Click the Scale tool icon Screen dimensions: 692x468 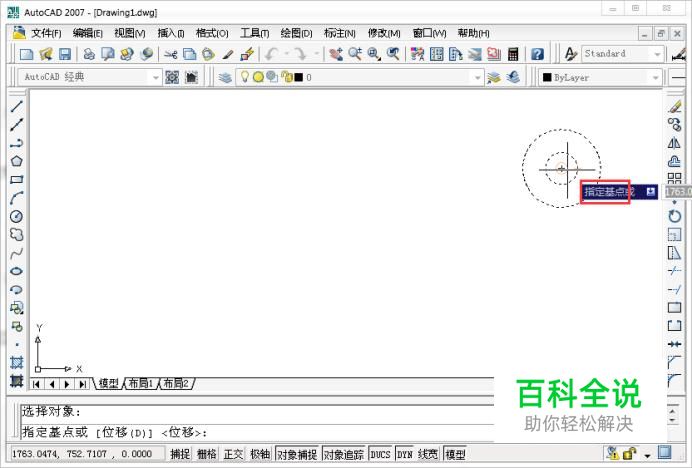pos(674,234)
